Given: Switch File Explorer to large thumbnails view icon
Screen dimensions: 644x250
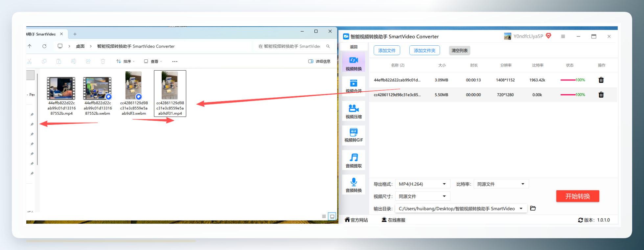Looking at the screenshot, I should 332,216.
